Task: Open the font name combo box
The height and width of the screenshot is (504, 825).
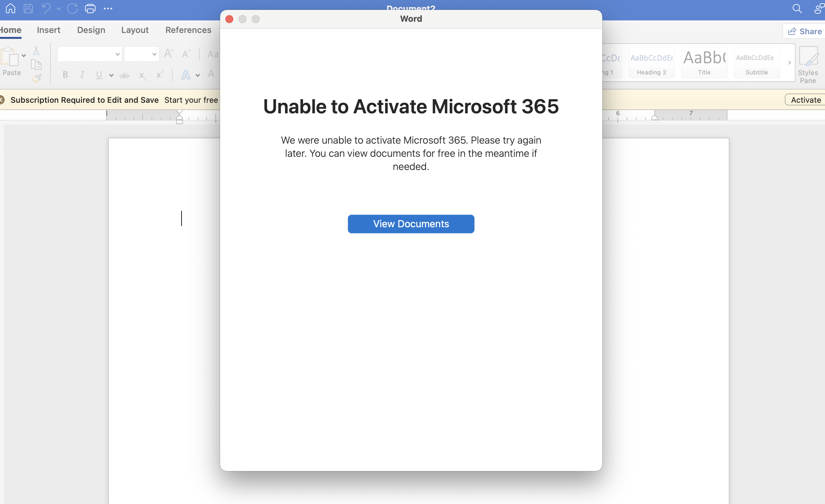Action: pyautogui.click(x=90, y=54)
